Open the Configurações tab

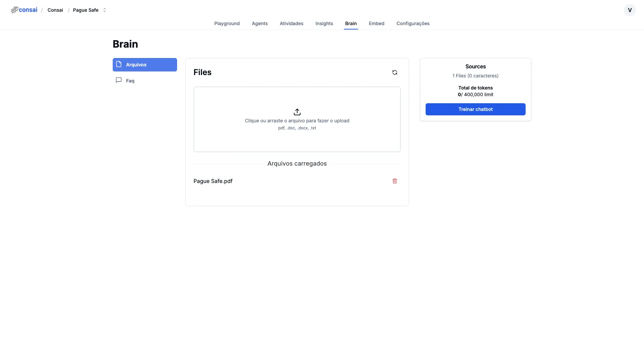click(x=413, y=23)
